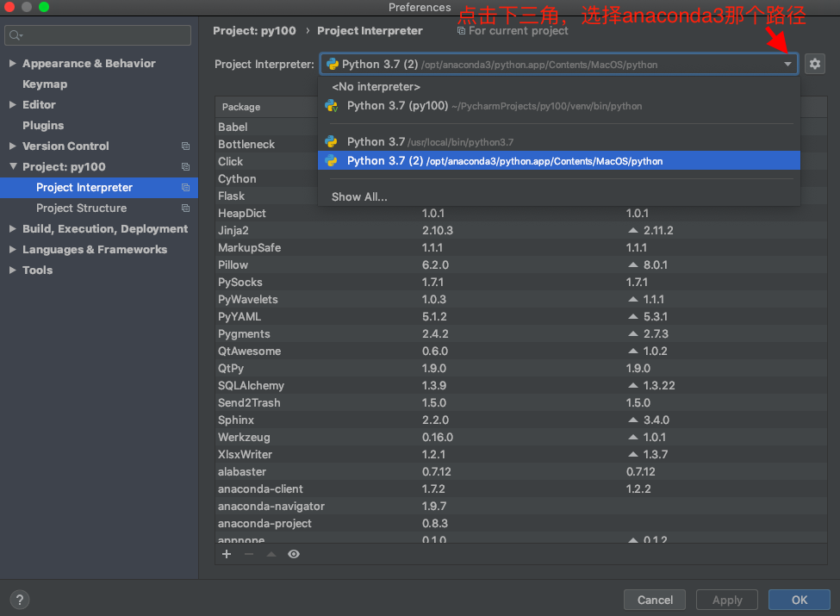The width and height of the screenshot is (840, 616).
Task: Select the anaconda-navigator package row
Action: [x=520, y=507]
